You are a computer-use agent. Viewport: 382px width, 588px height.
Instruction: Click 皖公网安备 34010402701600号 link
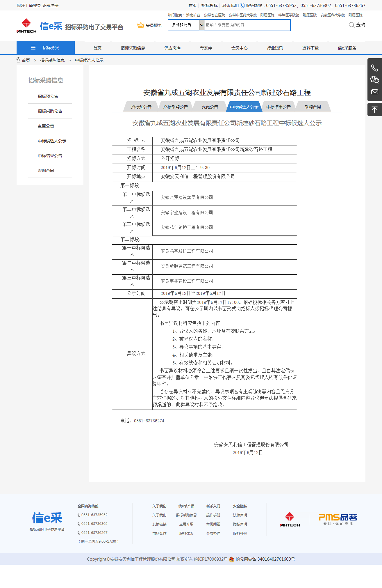click(x=265, y=559)
